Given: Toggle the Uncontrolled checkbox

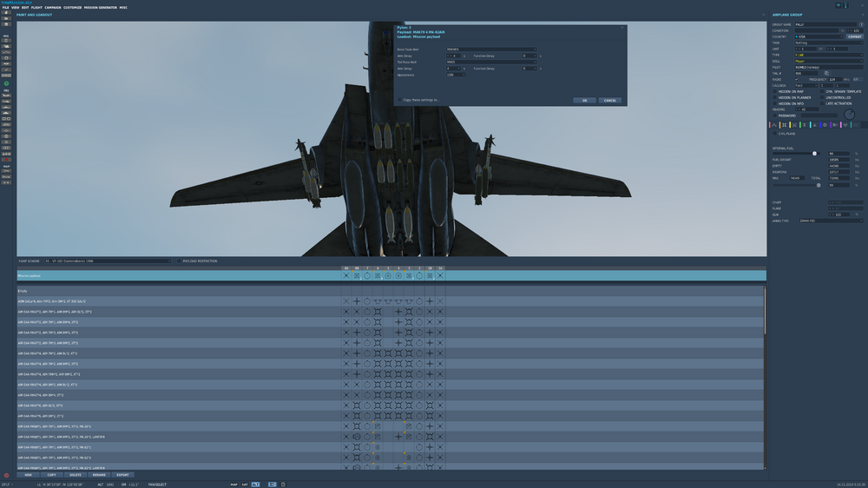Looking at the screenshot, I should (823, 97).
